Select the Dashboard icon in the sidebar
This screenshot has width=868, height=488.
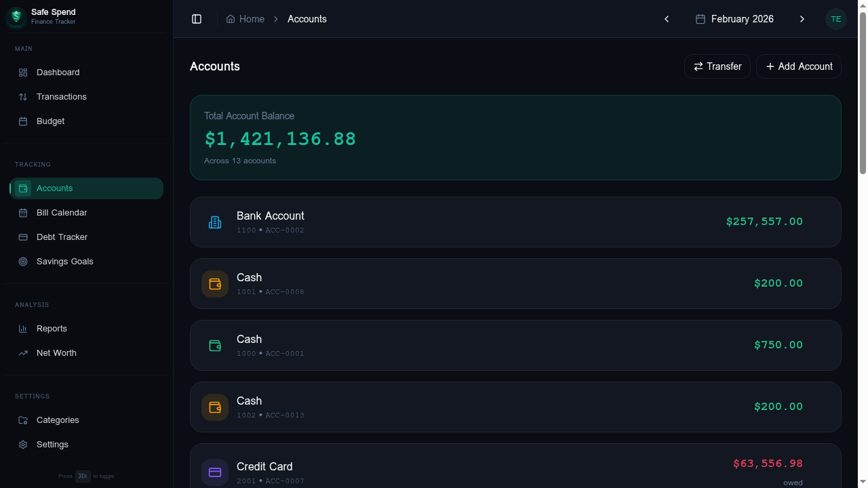[23, 72]
